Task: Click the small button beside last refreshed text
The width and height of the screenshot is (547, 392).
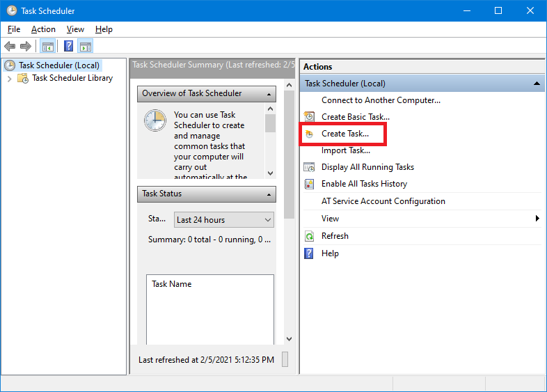Action: pyautogui.click(x=285, y=359)
